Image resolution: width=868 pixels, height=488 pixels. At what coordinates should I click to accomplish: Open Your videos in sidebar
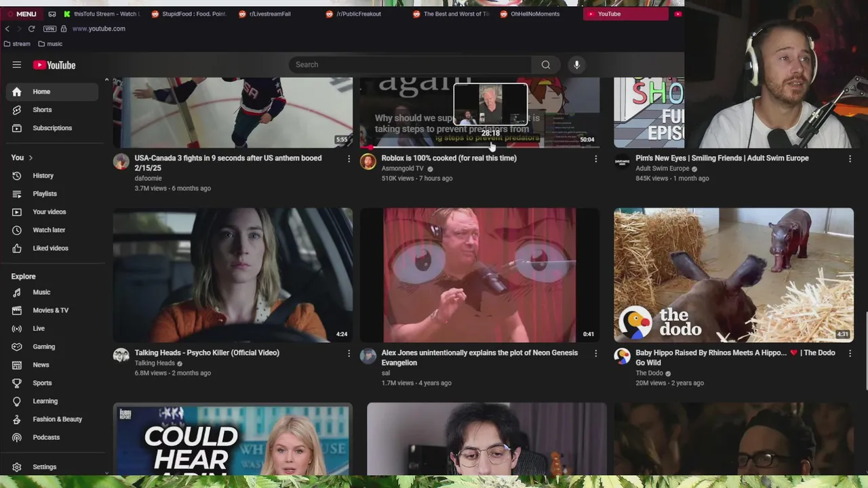52,212
